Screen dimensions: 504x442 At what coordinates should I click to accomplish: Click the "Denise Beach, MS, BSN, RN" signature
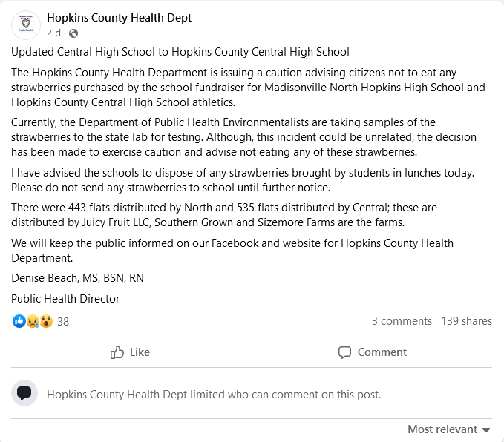[x=77, y=278]
